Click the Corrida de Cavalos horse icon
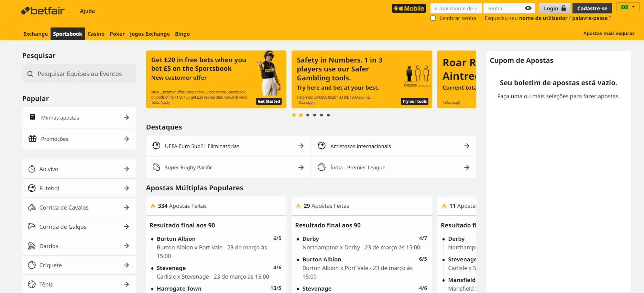644x293 pixels. [x=32, y=207]
